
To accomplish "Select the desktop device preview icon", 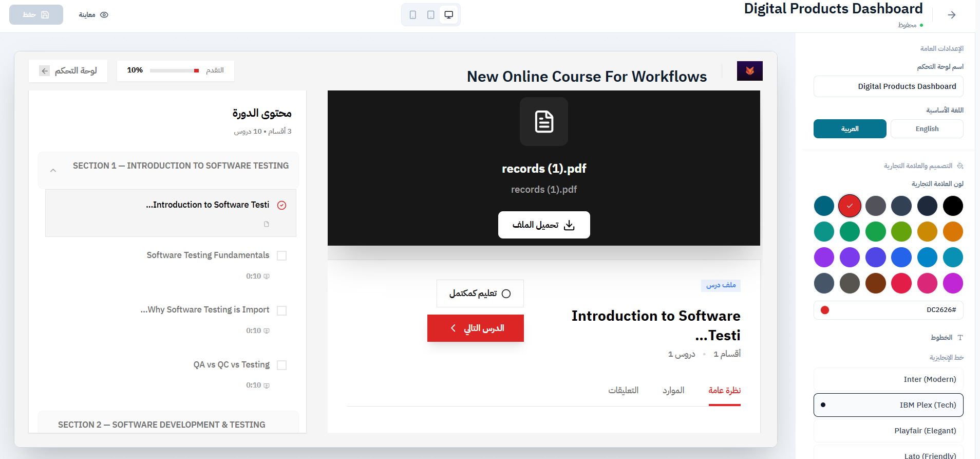I will tap(449, 15).
